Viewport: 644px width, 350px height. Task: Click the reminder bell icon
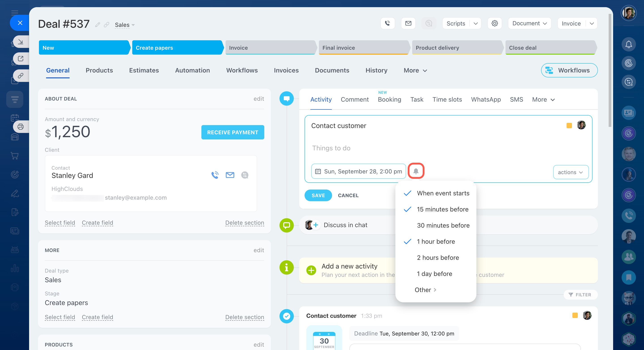pyautogui.click(x=416, y=171)
